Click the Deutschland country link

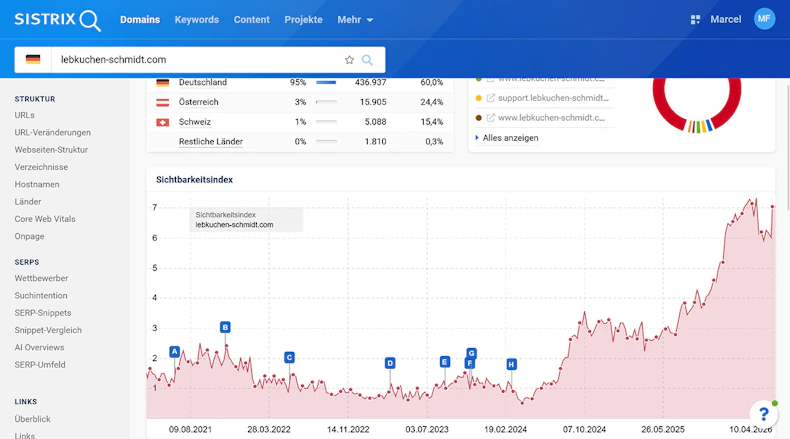203,82
